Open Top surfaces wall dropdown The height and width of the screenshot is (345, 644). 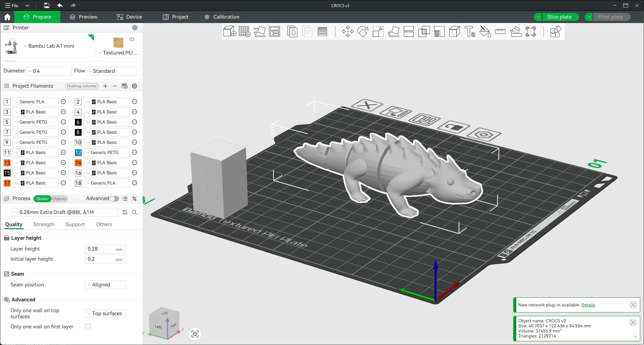click(105, 314)
